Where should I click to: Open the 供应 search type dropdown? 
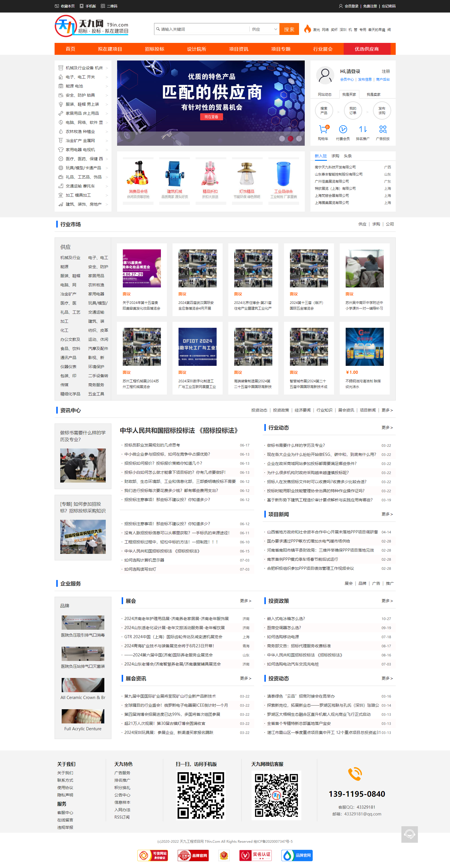[264, 29]
